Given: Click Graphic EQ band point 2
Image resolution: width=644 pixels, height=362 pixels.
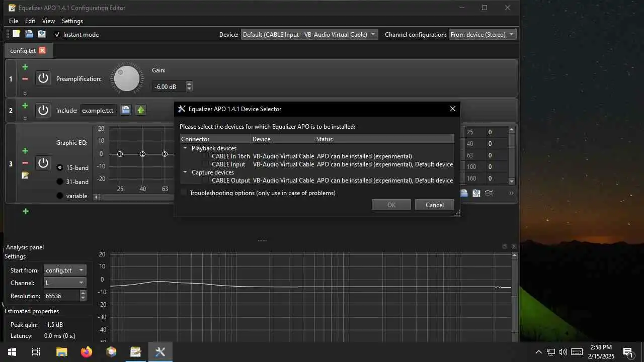Looking at the screenshot, I should 142,154.
